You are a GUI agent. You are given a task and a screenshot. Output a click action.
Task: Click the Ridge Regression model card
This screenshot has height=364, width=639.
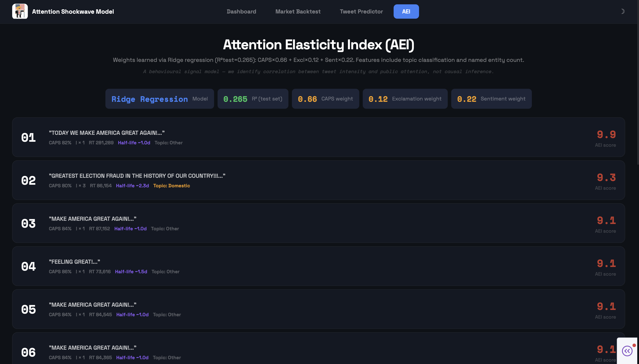tap(160, 99)
